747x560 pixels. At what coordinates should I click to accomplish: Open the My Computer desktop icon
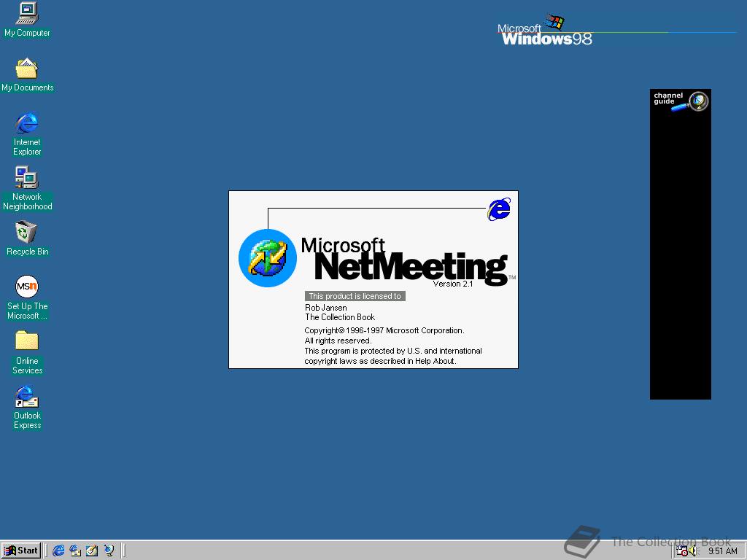[27, 20]
